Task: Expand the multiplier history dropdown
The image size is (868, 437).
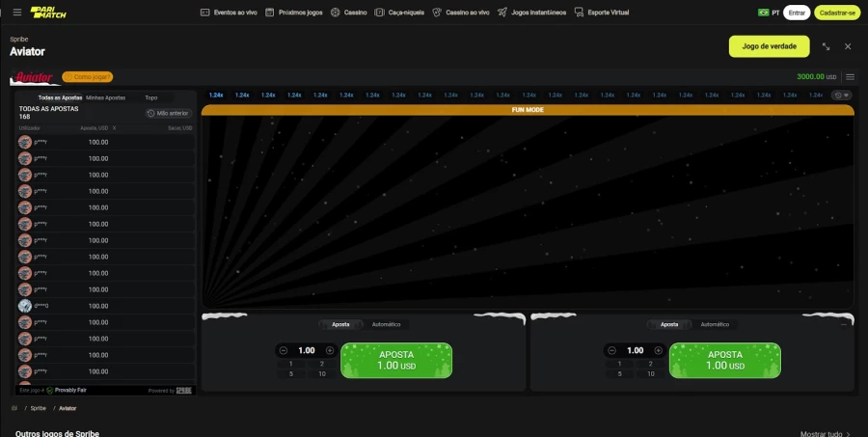Action: [x=842, y=96]
